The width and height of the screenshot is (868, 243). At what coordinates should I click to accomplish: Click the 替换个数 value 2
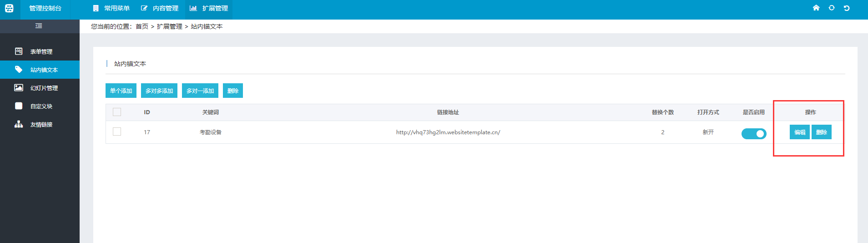(x=663, y=132)
